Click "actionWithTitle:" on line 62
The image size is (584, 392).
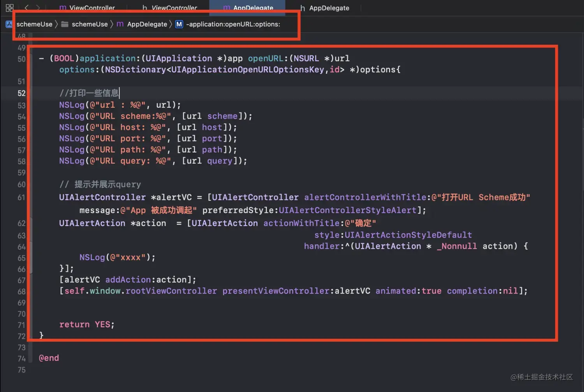[x=304, y=223]
